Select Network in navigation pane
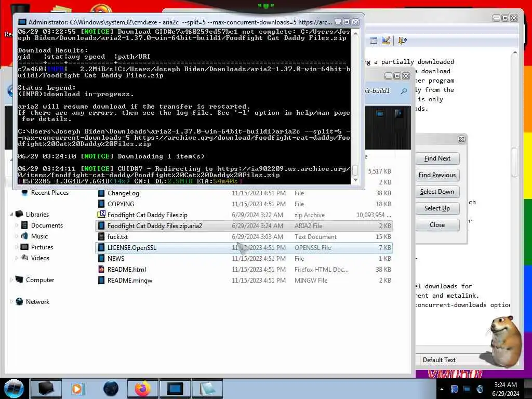Viewport: 532px width, 399px height. (37, 302)
